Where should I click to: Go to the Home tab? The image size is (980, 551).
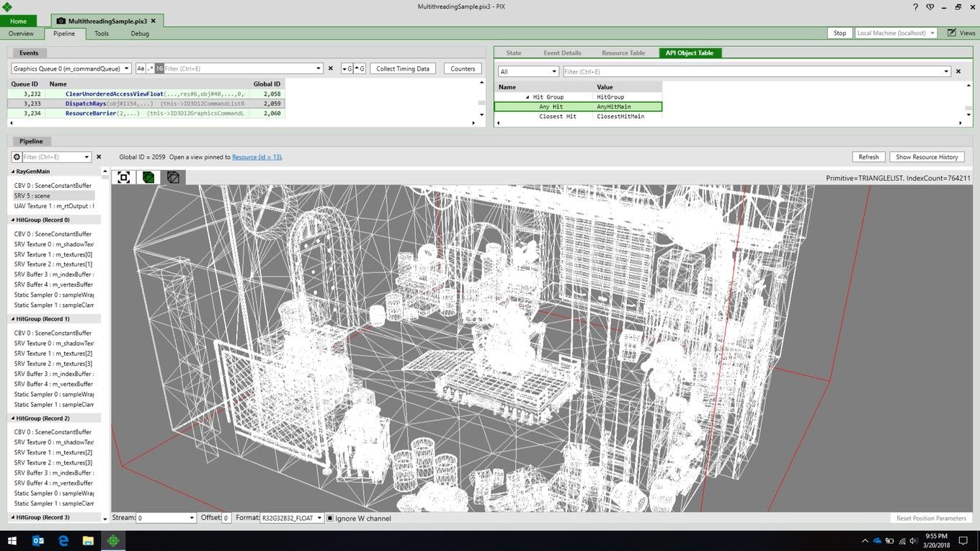point(18,21)
